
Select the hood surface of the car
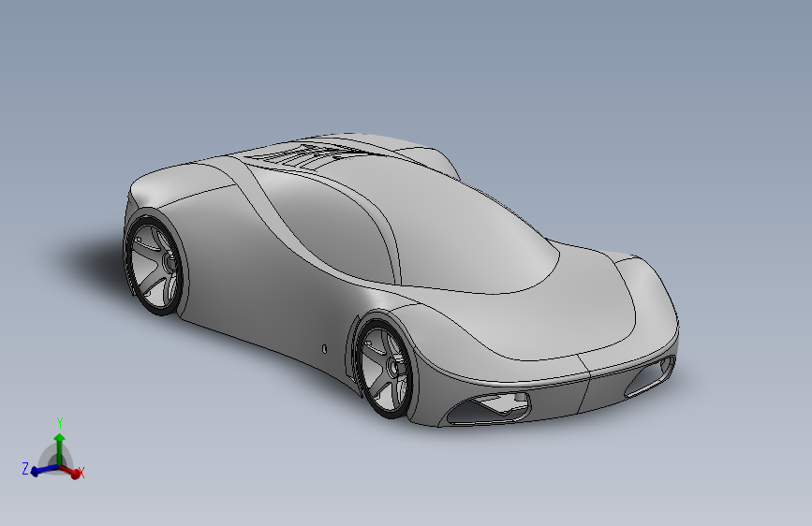pos(544,311)
